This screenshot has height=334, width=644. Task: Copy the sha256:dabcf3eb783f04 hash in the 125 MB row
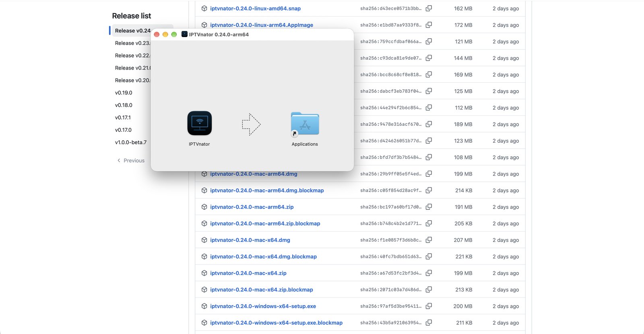(x=429, y=91)
